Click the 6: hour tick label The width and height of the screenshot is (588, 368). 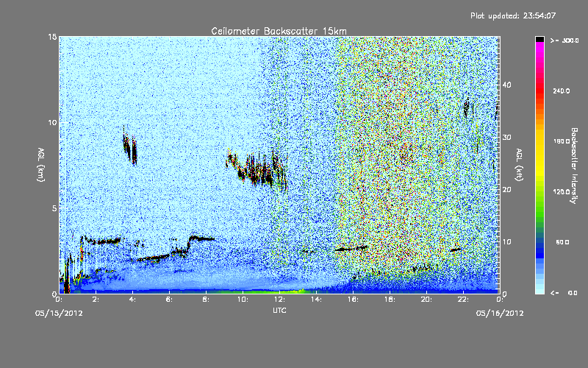[x=169, y=300]
